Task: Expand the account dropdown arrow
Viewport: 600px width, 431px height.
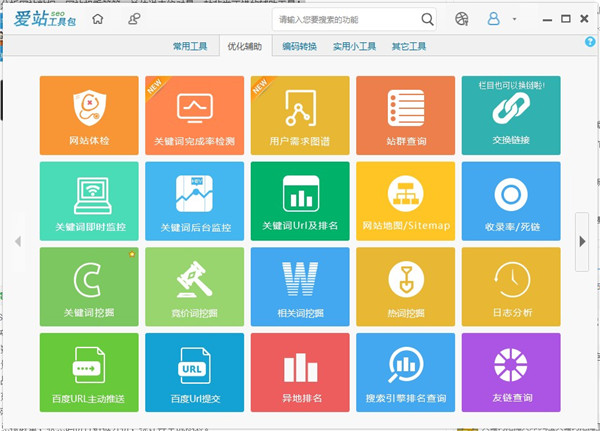Action: point(514,19)
